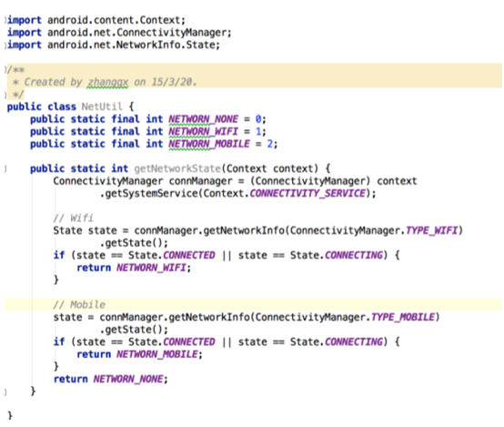The height and width of the screenshot is (427, 504).
Task: Click the CONNECTIVITY_SERVICE constant
Action: coord(307,193)
